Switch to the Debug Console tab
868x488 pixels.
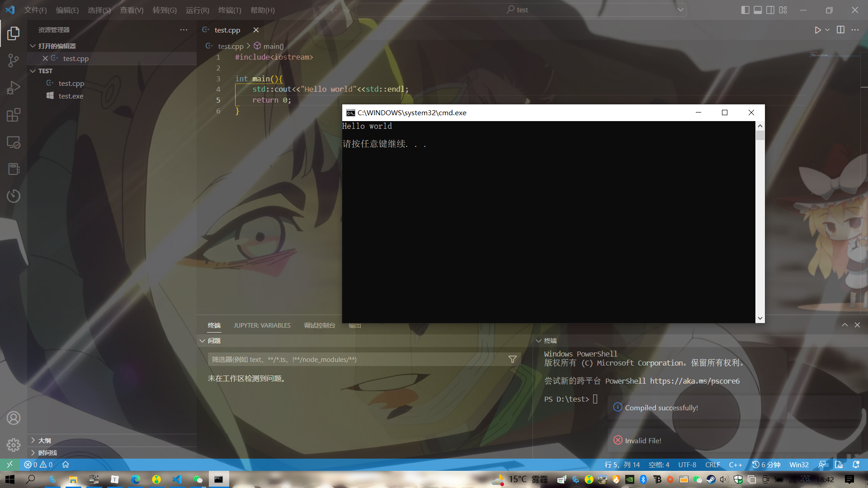point(320,325)
